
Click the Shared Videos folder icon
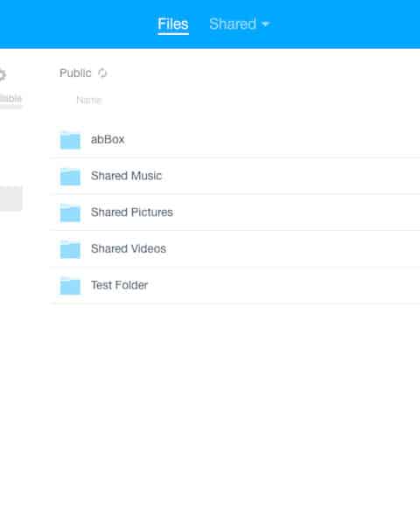tap(70, 249)
